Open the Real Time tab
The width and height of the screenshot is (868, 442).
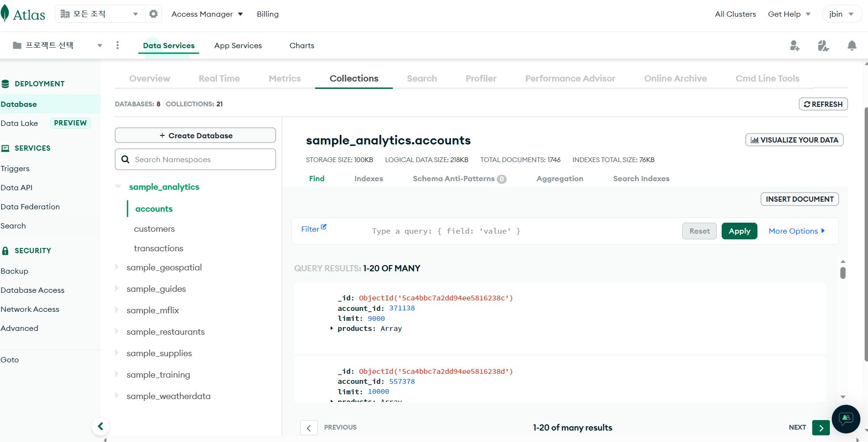[x=219, y=78]
